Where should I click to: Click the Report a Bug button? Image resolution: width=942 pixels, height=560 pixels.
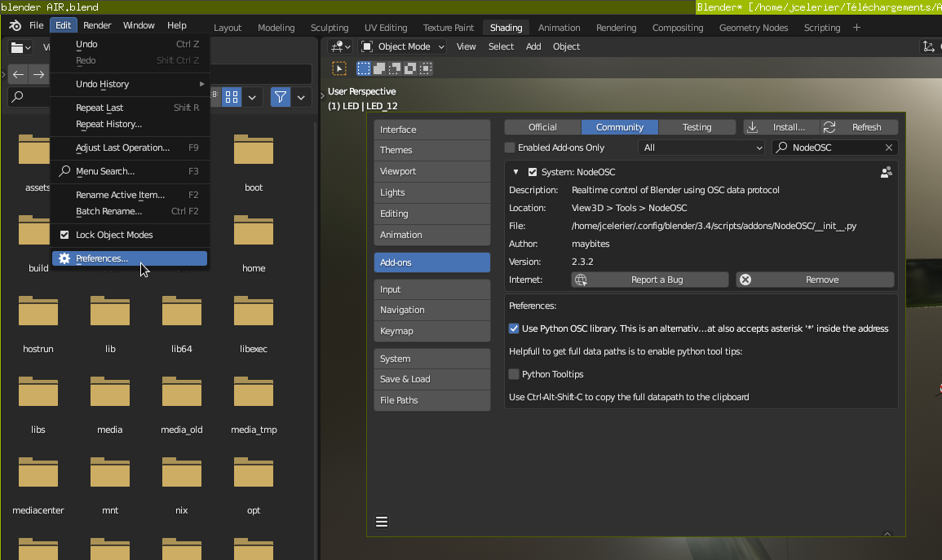pos(650,280)
